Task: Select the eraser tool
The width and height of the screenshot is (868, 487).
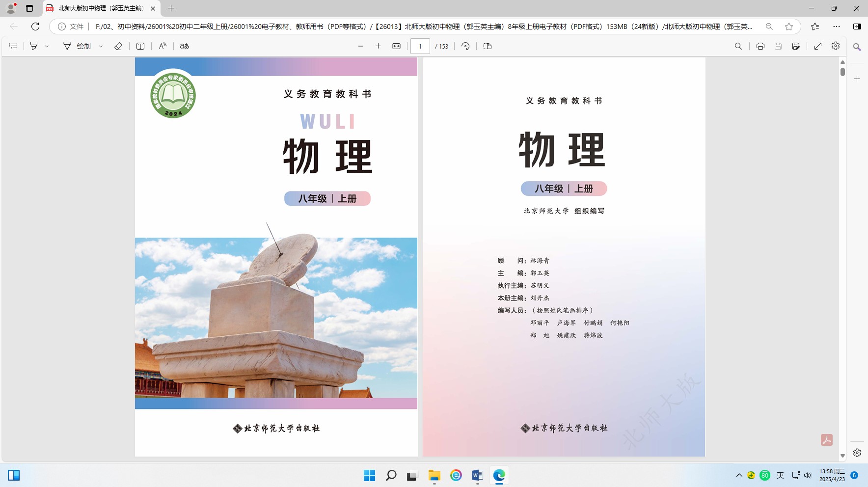Action: pos(118,46)
